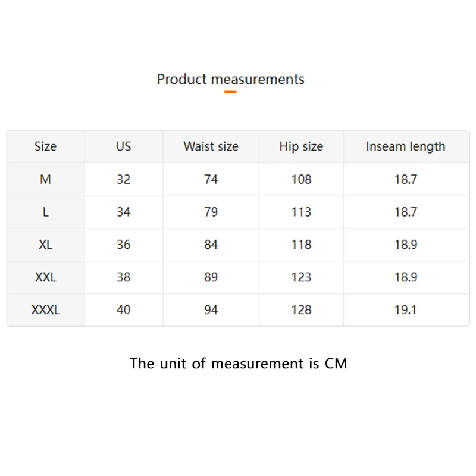Click the unit of measurement note
The height and width of the screenshot is (476, 476).
point(238,363)
